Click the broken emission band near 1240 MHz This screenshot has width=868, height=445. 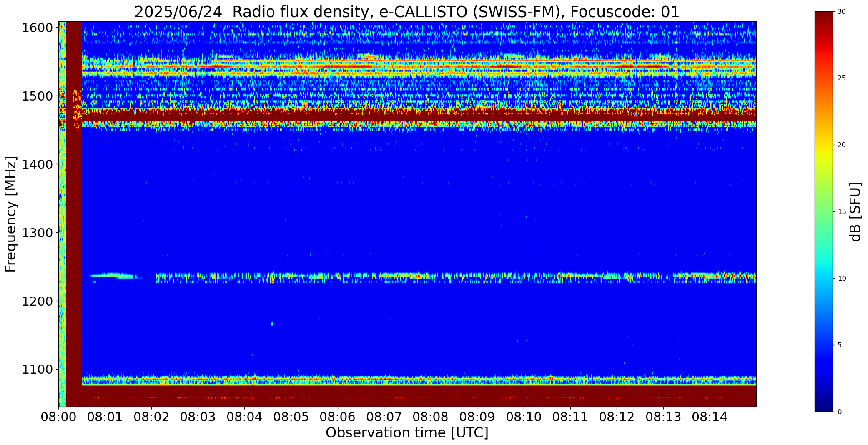point(456,277)
